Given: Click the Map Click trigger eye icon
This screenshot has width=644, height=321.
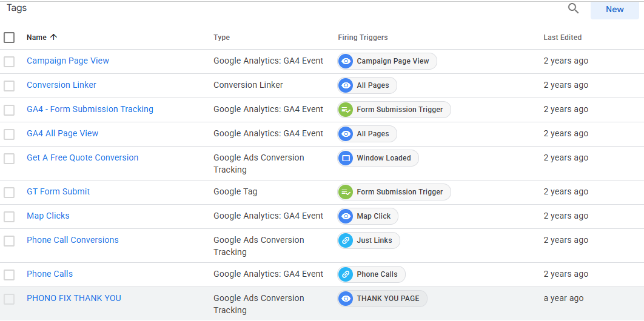Looking at the screenshot, I should 346,216.
